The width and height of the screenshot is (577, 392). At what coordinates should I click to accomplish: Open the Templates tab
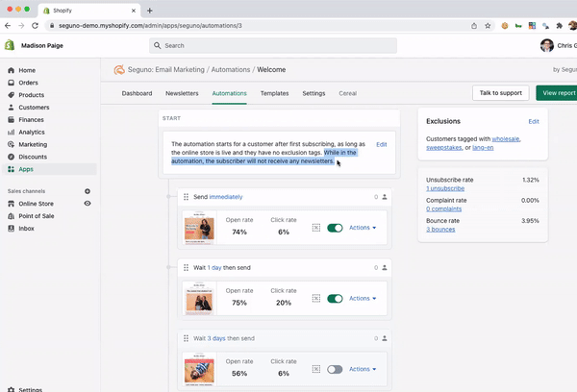point(274,93)
